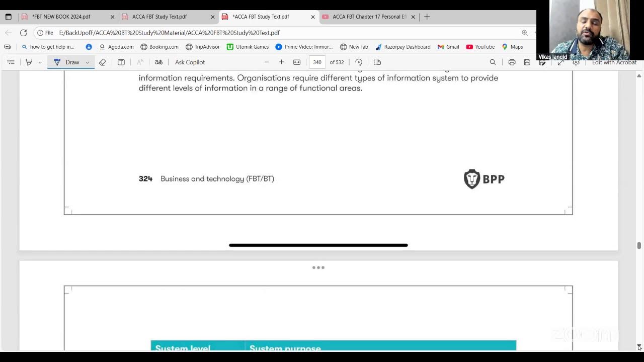Open the Agoda.com bookmark
Screen dimensions: 644x362
coord(116,47)
